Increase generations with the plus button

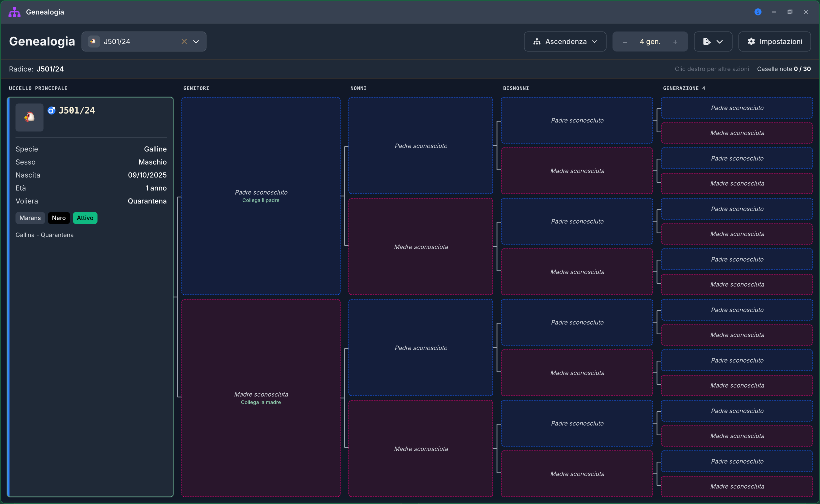(675, 42)
